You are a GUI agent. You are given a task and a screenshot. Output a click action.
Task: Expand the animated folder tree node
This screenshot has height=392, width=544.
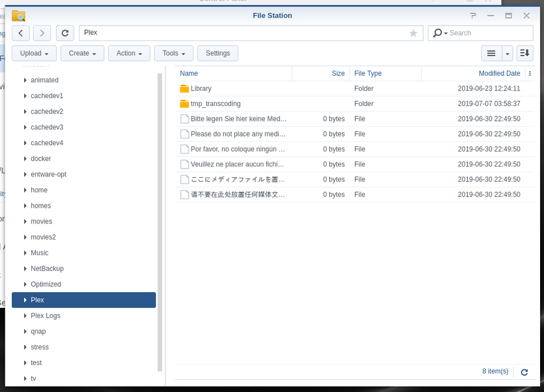point(25,80)
